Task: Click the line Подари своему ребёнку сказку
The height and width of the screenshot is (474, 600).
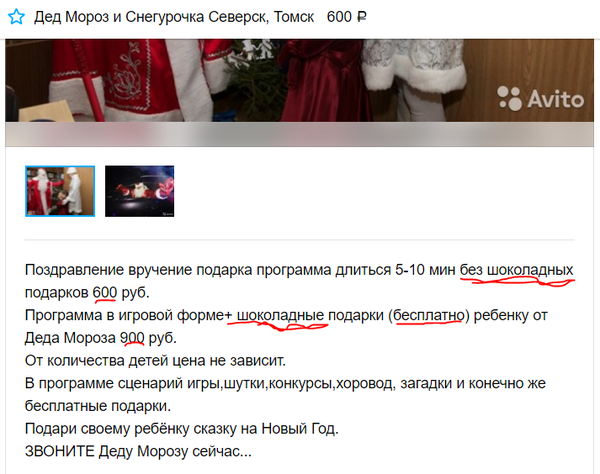Action: point(182,428)
